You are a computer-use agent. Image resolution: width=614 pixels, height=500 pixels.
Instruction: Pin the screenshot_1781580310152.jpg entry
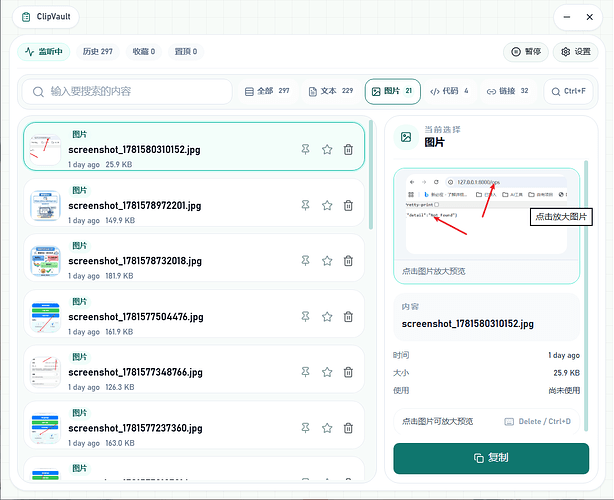pos(305,149)
